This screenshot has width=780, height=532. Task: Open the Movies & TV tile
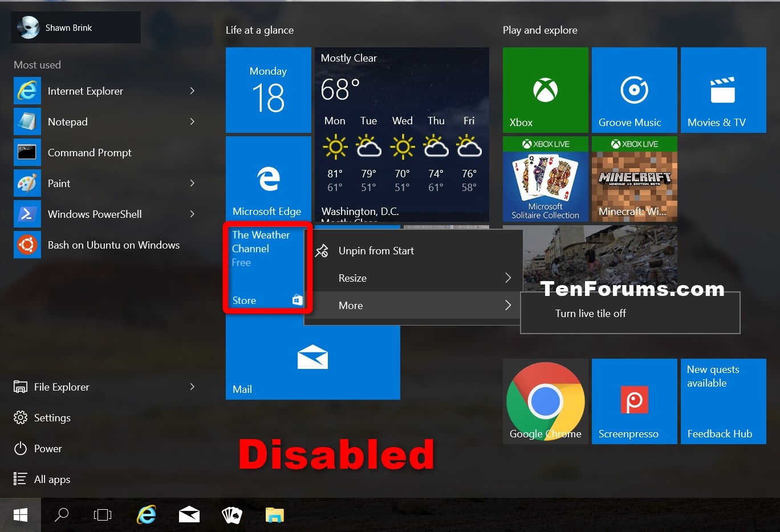722,90
